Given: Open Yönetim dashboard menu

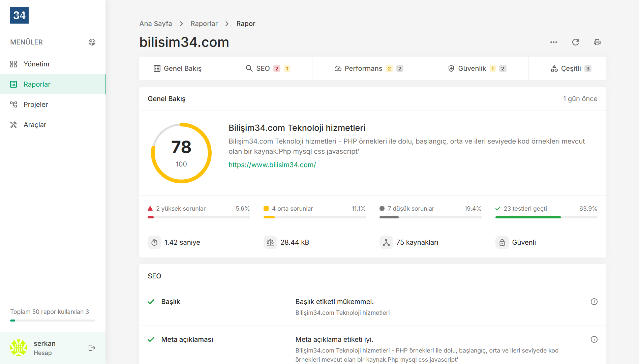Looking at the screenshot, I should 53,64.
